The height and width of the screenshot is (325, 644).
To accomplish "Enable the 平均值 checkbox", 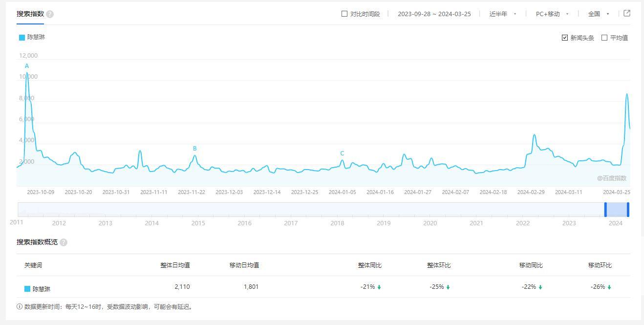I will click(604, 38).
